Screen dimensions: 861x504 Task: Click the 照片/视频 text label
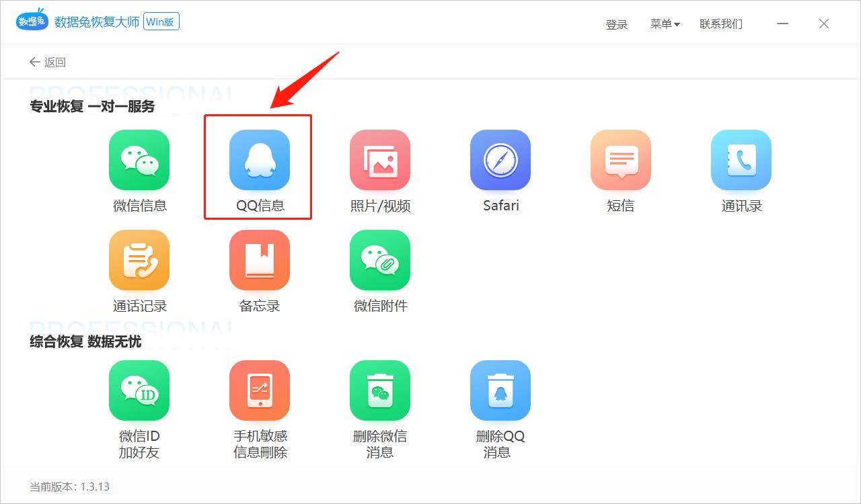pos(381,206)
